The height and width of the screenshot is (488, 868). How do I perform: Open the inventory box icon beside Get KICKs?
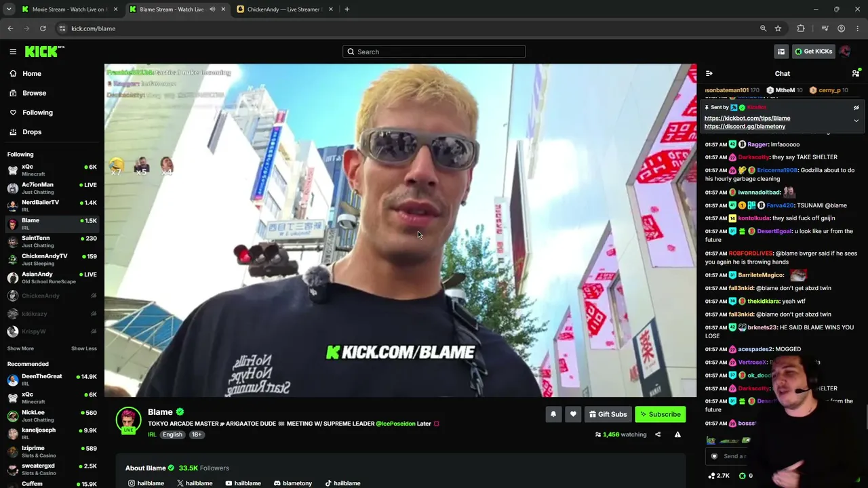781,52
